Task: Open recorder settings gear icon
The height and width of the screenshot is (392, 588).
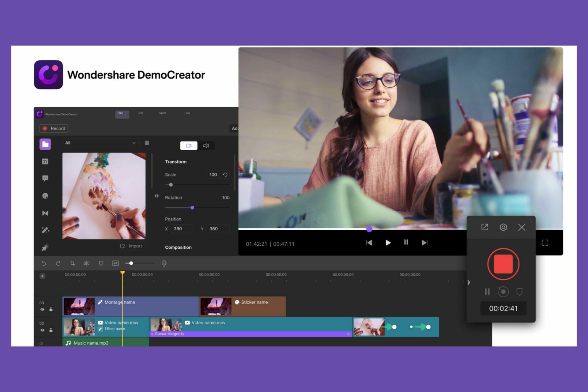Action: (503, 227)
